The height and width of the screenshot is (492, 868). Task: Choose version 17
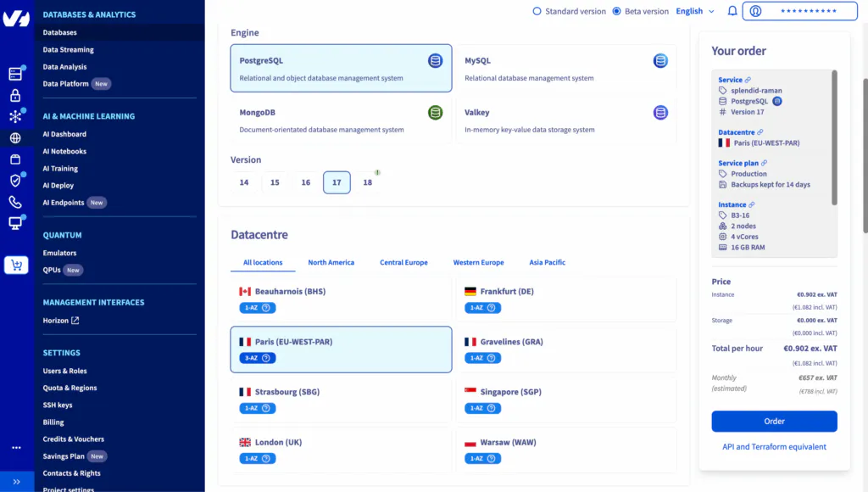337,182
